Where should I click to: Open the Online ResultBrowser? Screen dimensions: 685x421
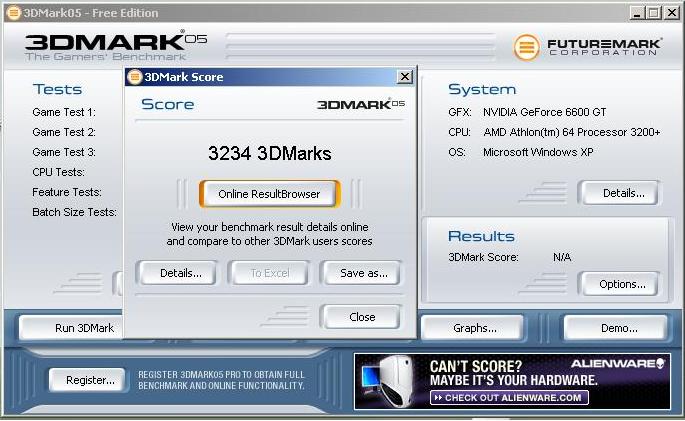pyautogui.click(x=269, y=194)
